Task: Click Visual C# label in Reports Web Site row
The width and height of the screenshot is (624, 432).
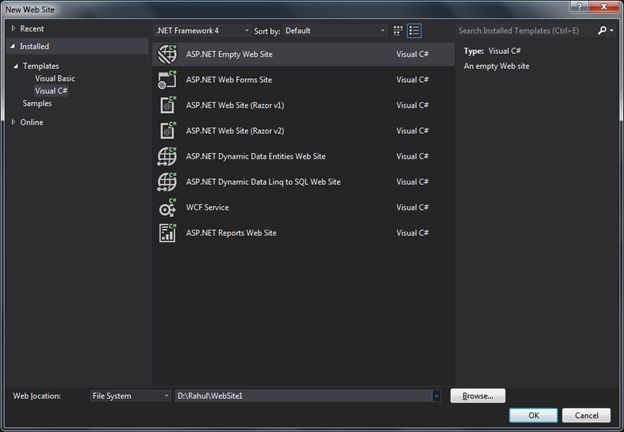Action: coord(412,233)
